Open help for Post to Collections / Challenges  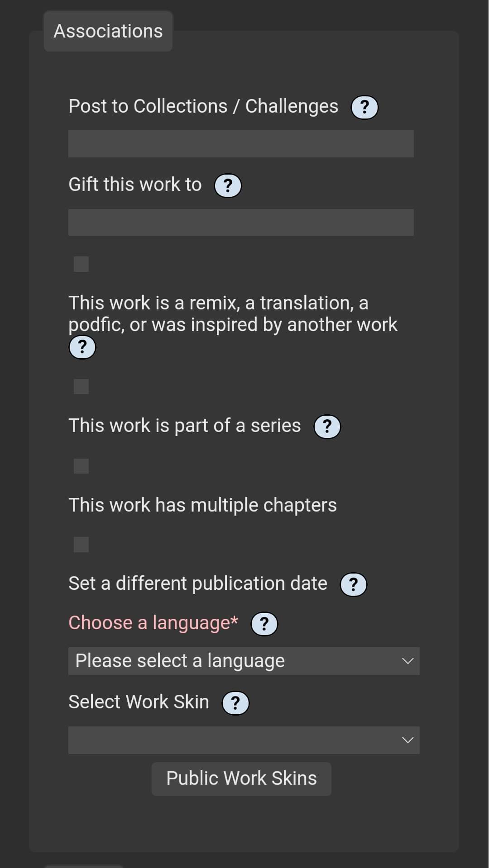click(x=364, y=107)
